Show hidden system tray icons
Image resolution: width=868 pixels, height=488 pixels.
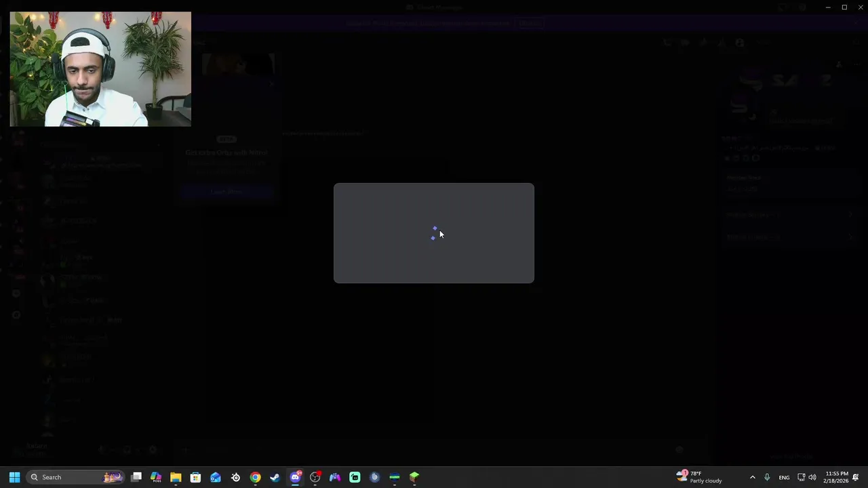[x=752, y=477]
